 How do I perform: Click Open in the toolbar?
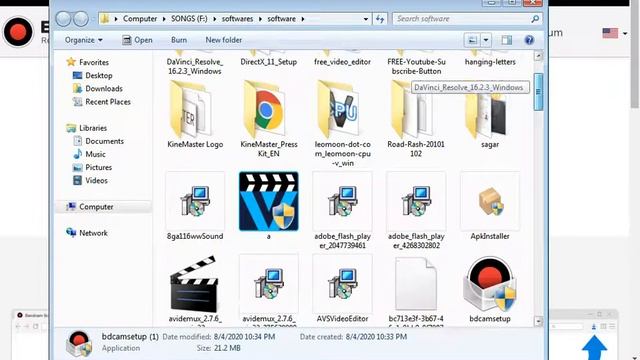(138, 40)
